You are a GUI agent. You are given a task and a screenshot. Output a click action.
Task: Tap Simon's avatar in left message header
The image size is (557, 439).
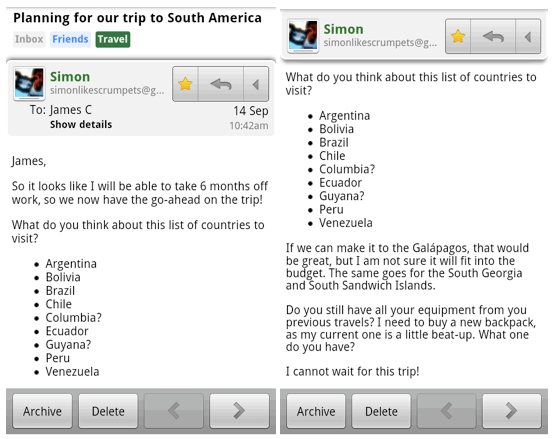(x=29, y=83)
